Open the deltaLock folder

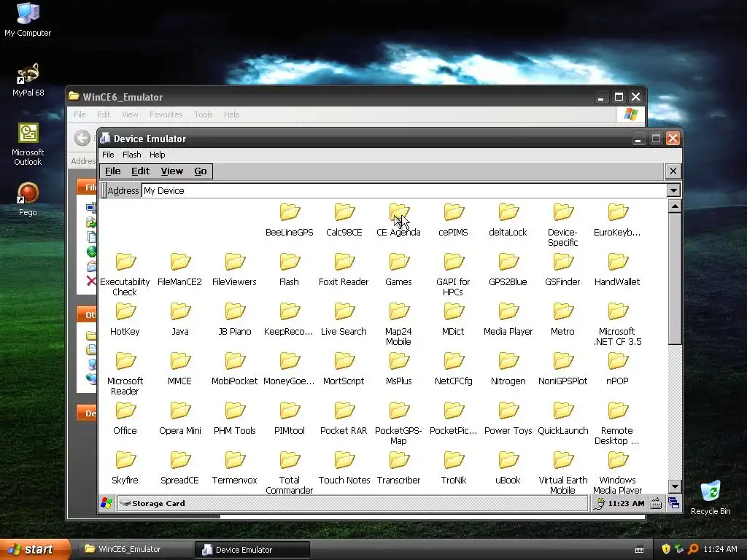pos(508,220)
